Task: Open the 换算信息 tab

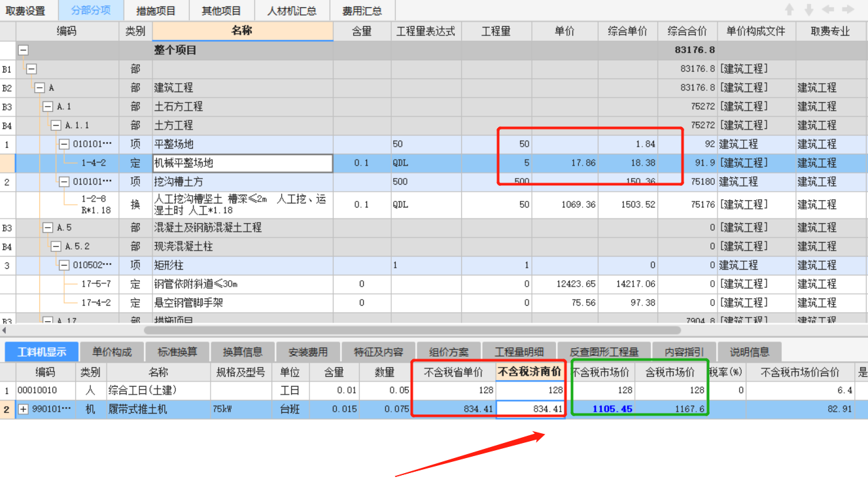Action: pyautogui.click(x=243, y=352)
